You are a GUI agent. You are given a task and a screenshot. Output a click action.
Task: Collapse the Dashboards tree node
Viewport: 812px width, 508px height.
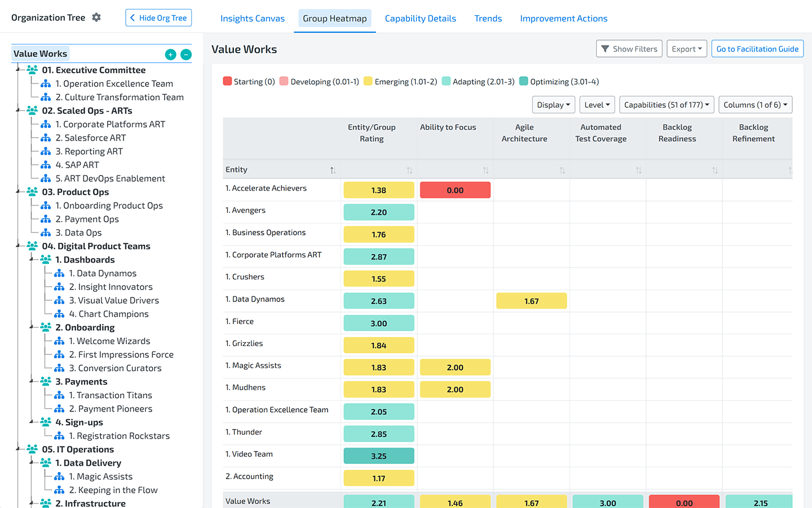coord(31,260)
